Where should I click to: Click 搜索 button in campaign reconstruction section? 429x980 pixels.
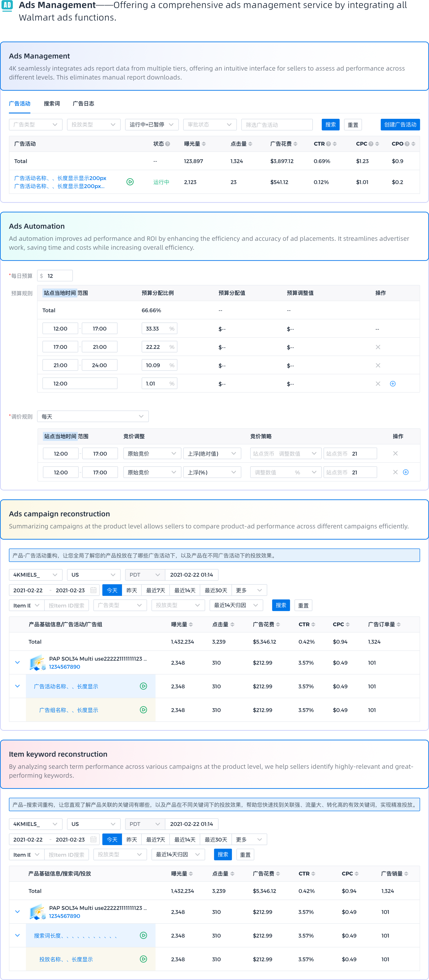pos(281,605)
